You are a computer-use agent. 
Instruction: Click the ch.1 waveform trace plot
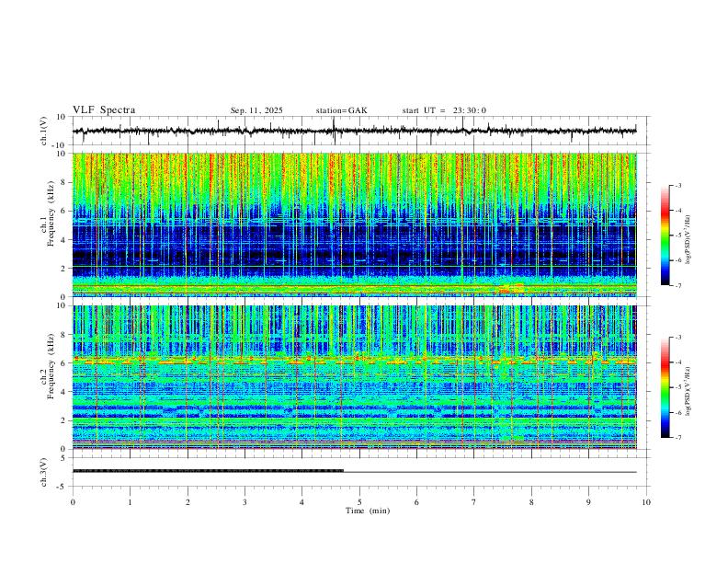(358, 131)
